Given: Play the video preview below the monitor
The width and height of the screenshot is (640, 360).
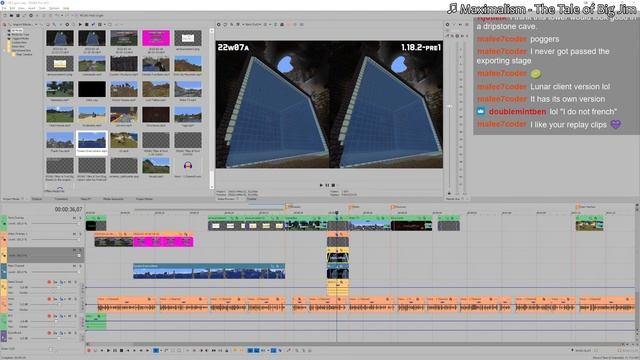Looking at the screenshot, I should 321,185.
